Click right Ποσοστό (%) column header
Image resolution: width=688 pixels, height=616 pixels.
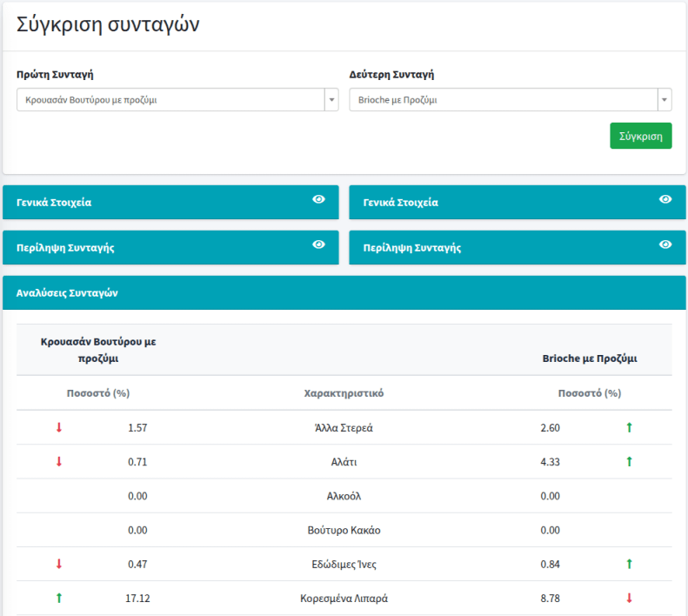[590, 393]
